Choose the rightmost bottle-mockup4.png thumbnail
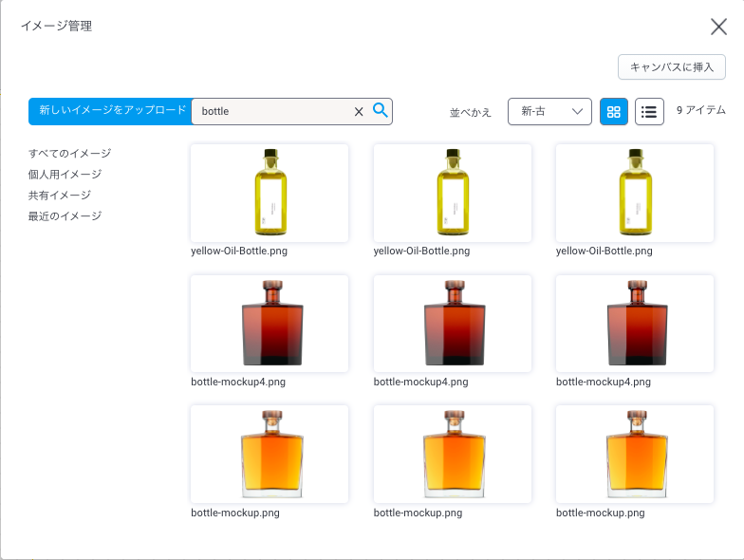This screenshot has width=744, height=560. [x=634, y=324]
